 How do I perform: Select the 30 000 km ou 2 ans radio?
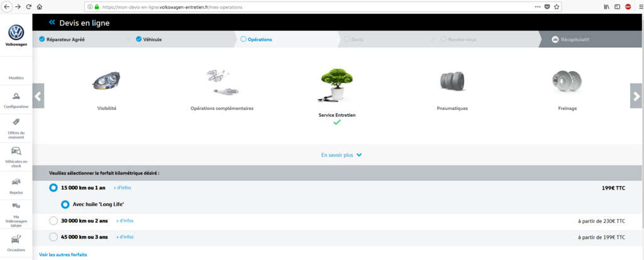(53, 220)
